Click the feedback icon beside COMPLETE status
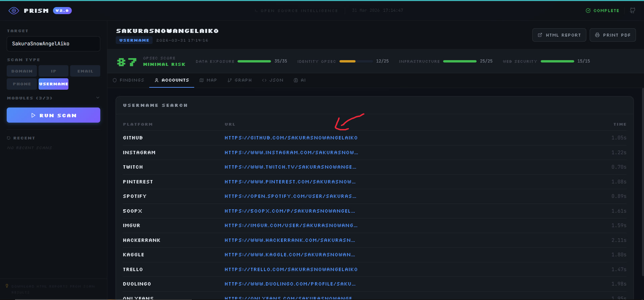 click(x=633, y=11)
